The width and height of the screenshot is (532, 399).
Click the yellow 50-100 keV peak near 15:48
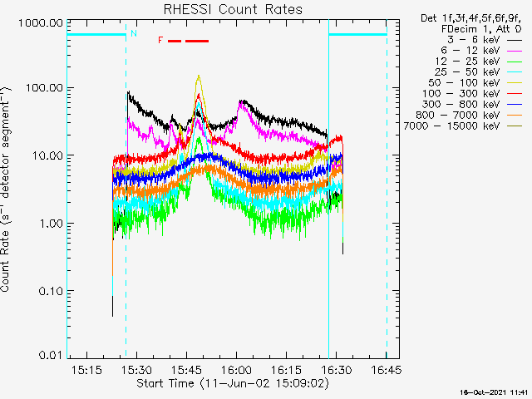199,77
